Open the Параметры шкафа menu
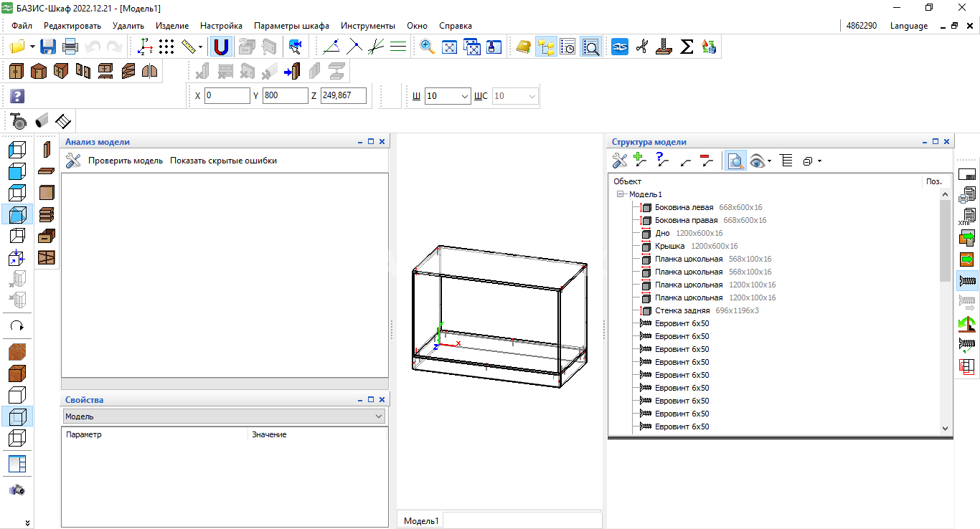The width and height of the screenshot is (980, 529). [291, 26]
